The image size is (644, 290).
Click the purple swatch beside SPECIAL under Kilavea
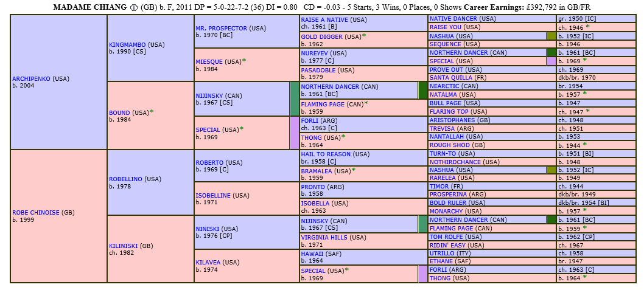coord(422,274)
